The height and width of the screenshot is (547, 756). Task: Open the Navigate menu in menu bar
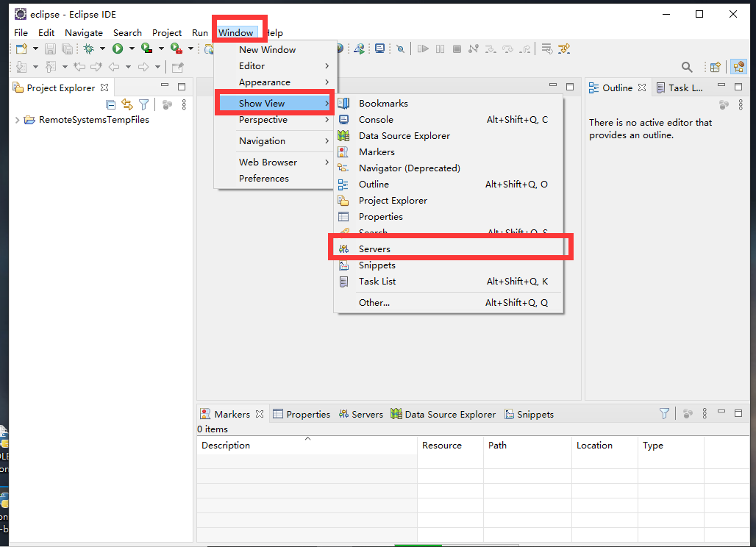(84, 33)
